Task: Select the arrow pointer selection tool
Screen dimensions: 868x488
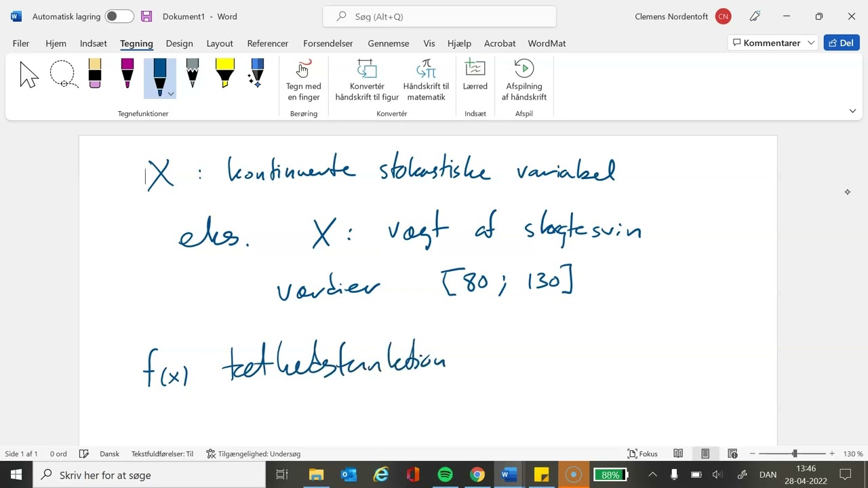Action: (29, 75)
